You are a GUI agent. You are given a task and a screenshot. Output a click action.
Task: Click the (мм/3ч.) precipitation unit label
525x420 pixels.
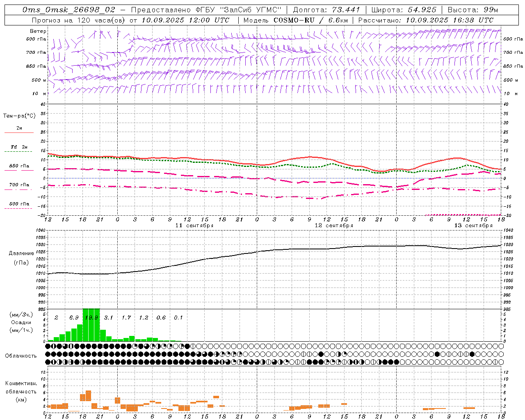(x=21, y=315)
